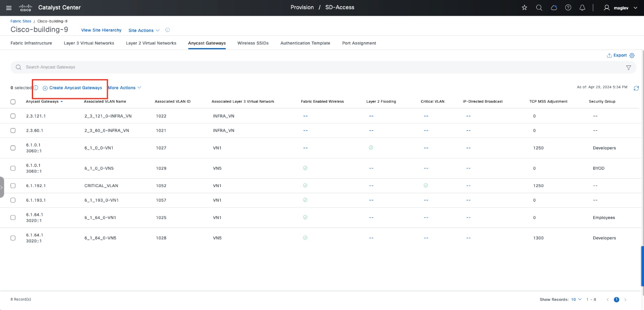Click the cloud status icon
644x310 pixels.
(554, 8)
